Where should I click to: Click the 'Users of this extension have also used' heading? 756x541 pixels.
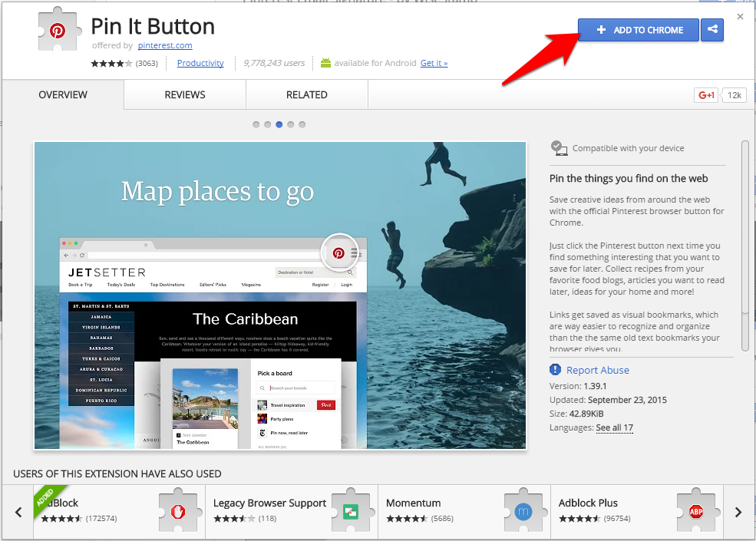pyautogui.click(x=117, y=474)
